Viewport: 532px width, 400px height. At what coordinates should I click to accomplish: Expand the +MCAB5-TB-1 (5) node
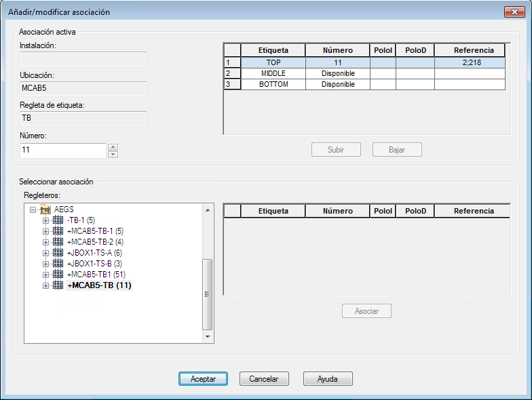click(x=45, y=232)
